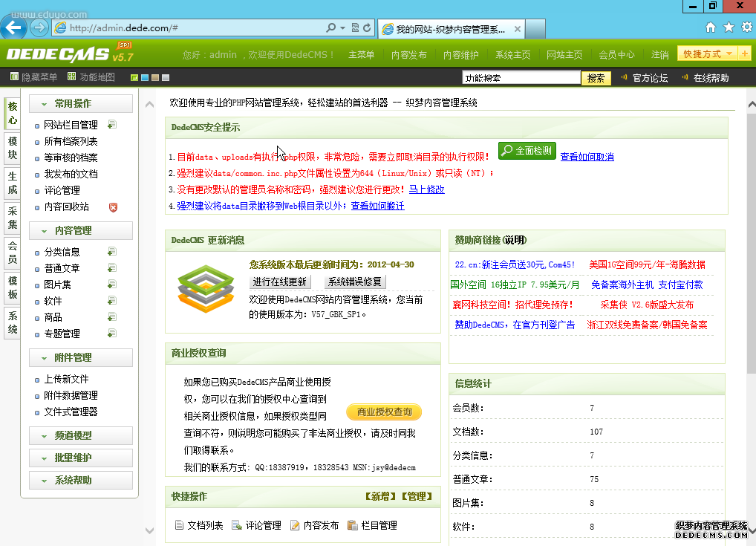Screen dimensions: 756x546
Task: Click the add-document icon next to 普通文章
Action: [x=111, y=268]
